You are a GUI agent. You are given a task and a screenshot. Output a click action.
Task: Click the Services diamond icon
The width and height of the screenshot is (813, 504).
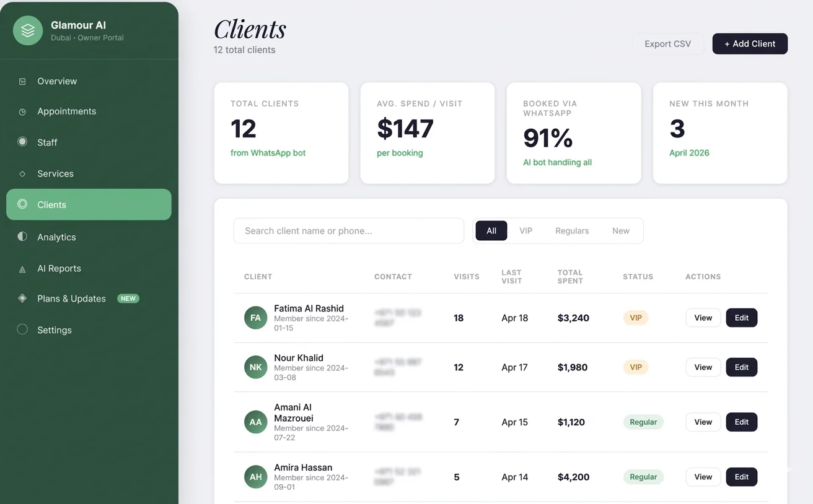[22, 174]
